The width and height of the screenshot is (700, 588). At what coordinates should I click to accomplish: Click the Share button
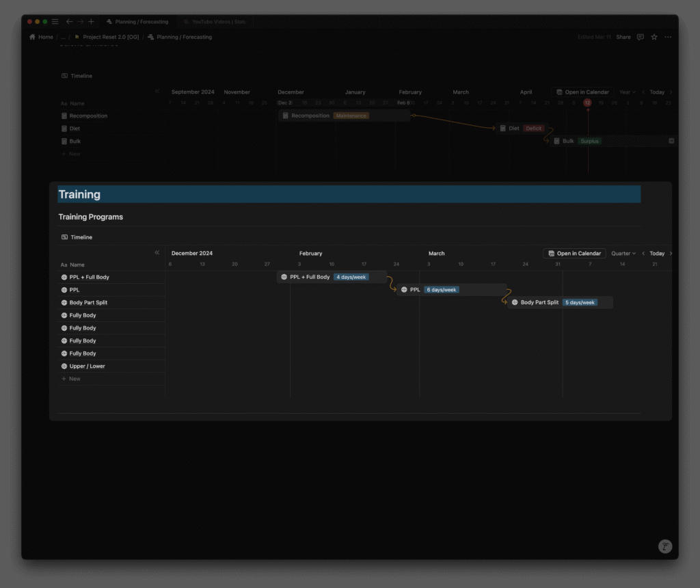coord(623,37)
